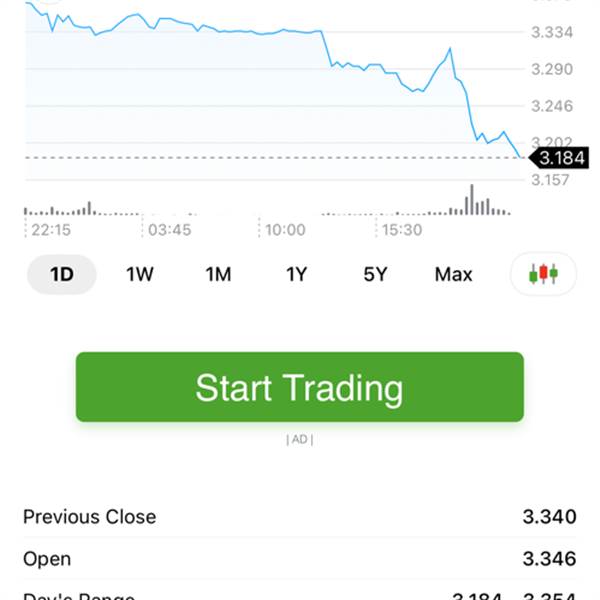
Task: Click the 03:45 time axis marker
Action: (x=170, y=230)
